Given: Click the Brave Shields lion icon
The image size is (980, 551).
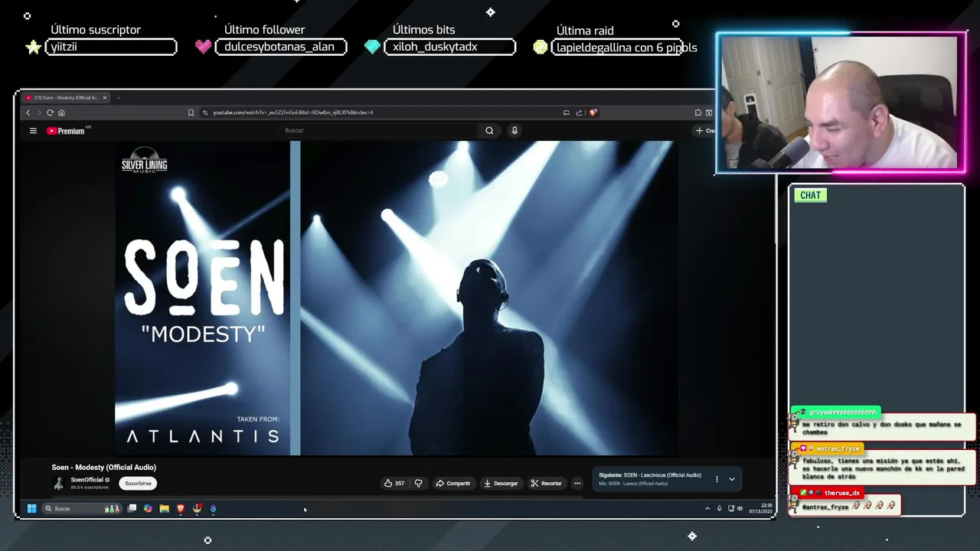Looking at the screenshot, I should tap(593, 112).
